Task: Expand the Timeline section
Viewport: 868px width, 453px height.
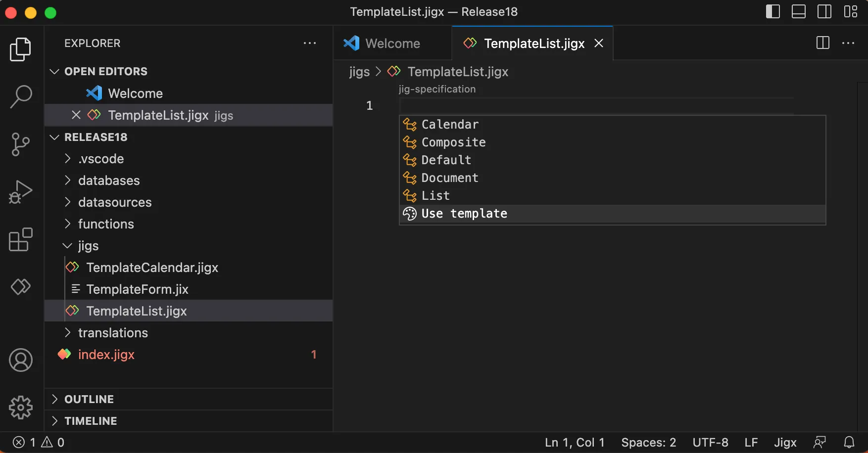Action: [188, 421]
